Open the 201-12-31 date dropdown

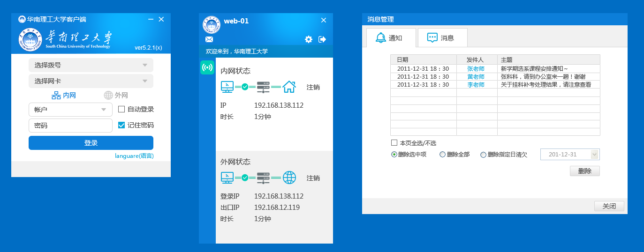click(595, 155)
